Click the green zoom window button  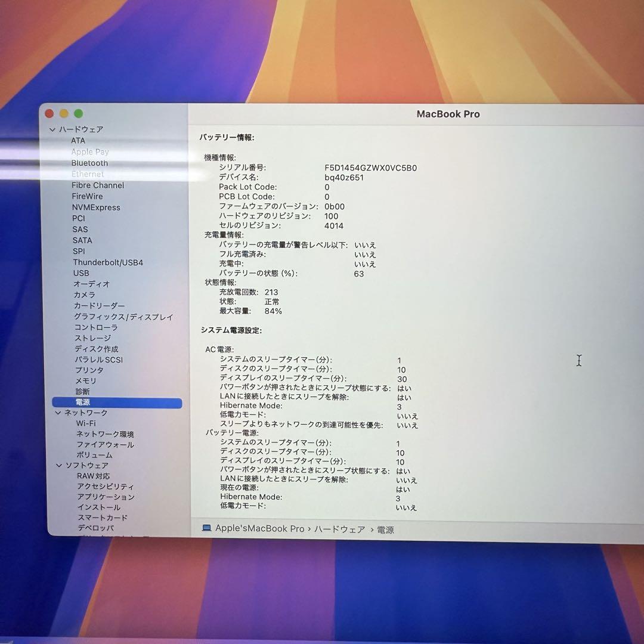(x=79, y=113)
